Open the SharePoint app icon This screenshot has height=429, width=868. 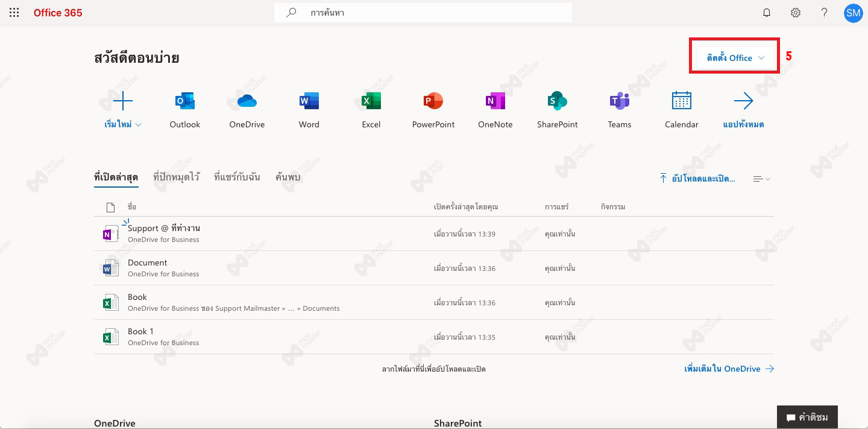point(558,101)
